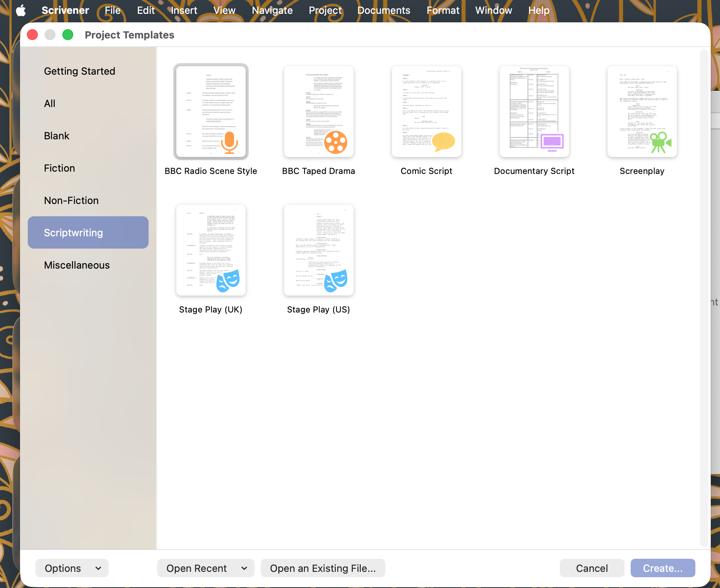
Task: Switch to the Fiction category
Action: click(x=88, y=168)
